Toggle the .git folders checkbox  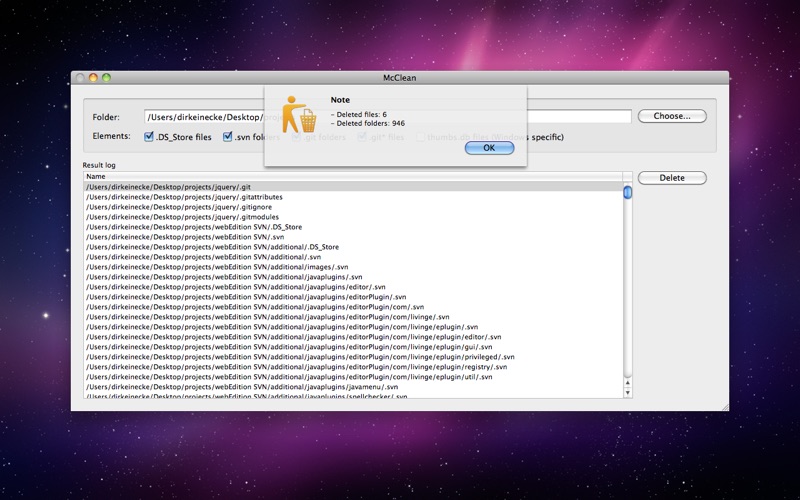point(296,137)
